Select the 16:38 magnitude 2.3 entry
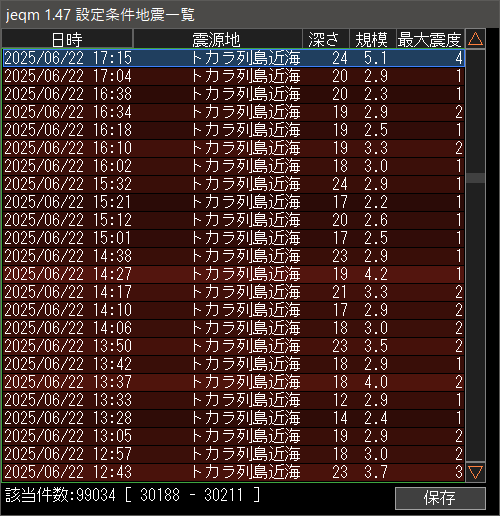Image resolution: width=500 pixels, height=516 pixels. (234, 94)
